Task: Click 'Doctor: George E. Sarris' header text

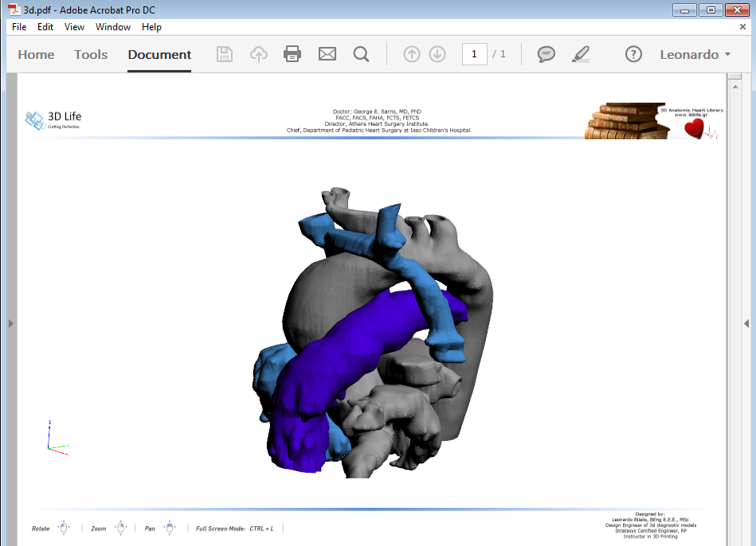Action: click(x=377, y=111)
